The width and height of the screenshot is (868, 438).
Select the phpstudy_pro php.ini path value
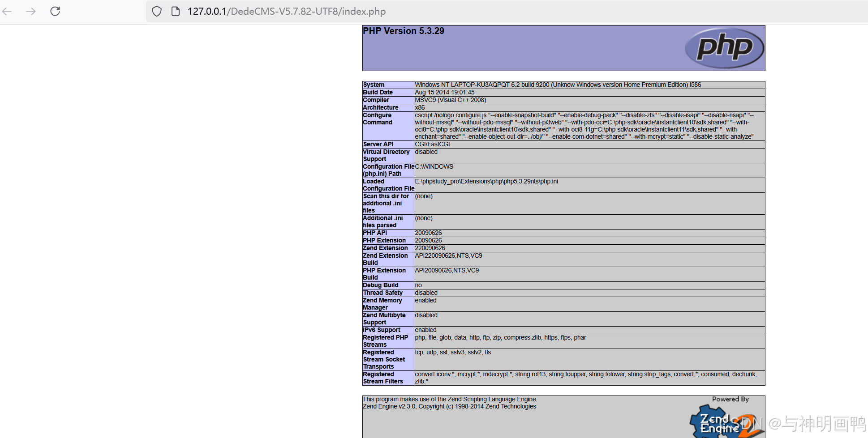[486, 181]
